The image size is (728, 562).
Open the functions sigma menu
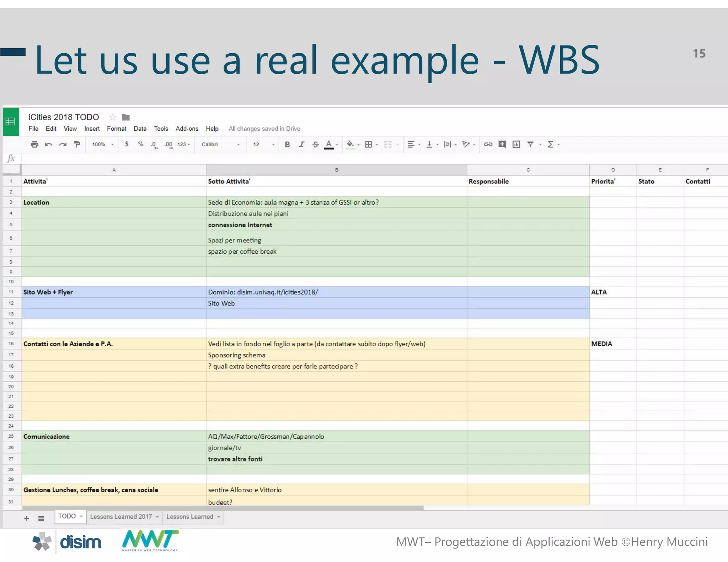coord(551,144)
